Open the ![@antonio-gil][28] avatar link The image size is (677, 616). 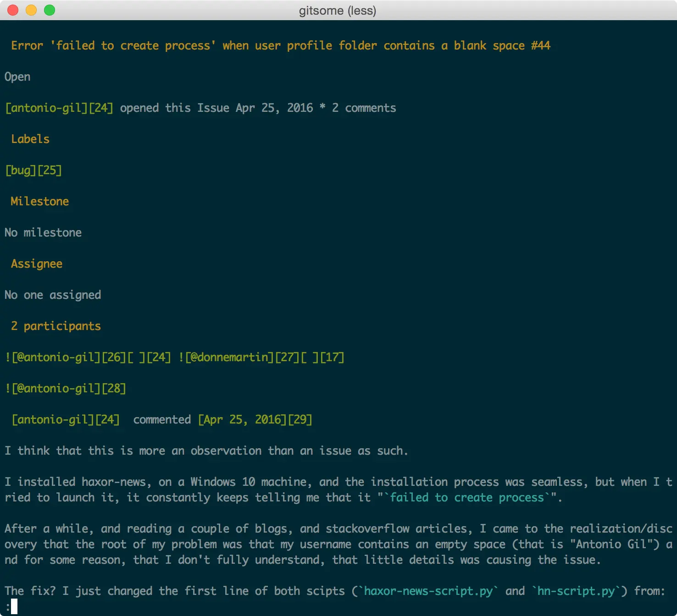pos(66,389)
